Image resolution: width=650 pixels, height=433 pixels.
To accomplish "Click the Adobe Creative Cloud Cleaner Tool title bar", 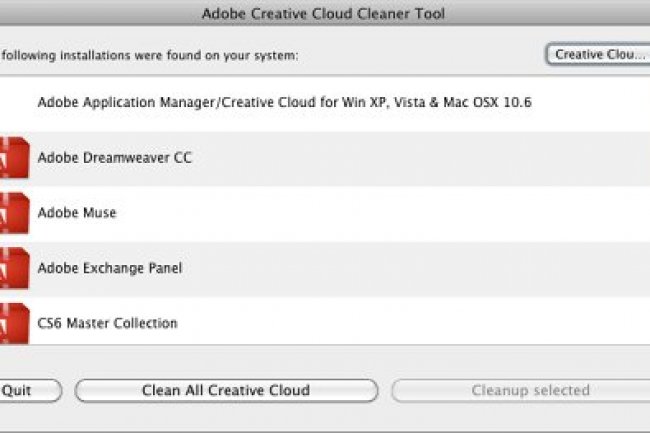I will (324, 13).
